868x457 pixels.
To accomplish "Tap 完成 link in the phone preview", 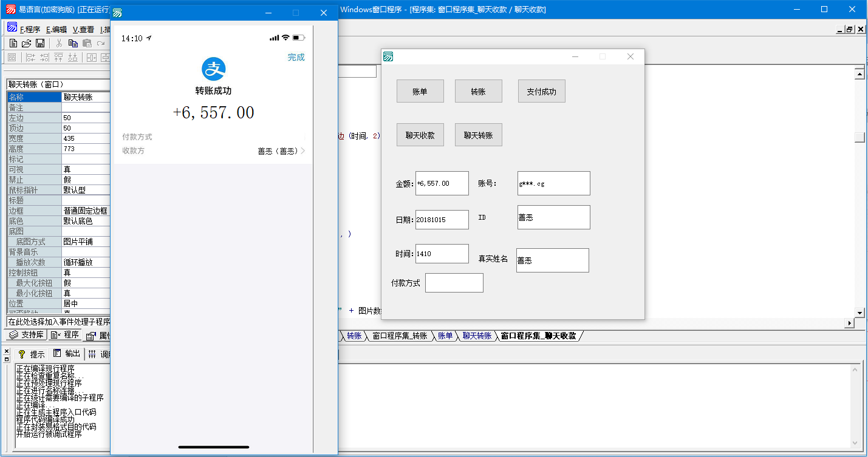I will click(x=296, y=58).
